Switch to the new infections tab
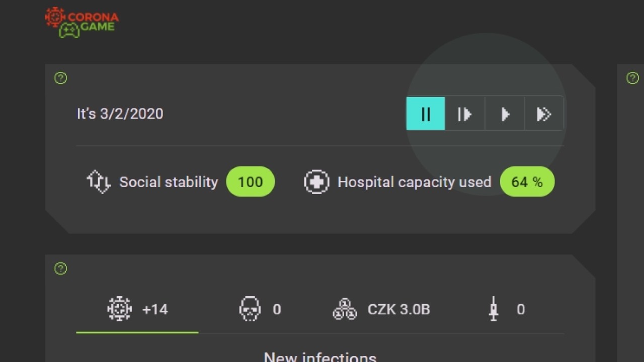Viewport: 644px width, 362px height. coord(137,309)
